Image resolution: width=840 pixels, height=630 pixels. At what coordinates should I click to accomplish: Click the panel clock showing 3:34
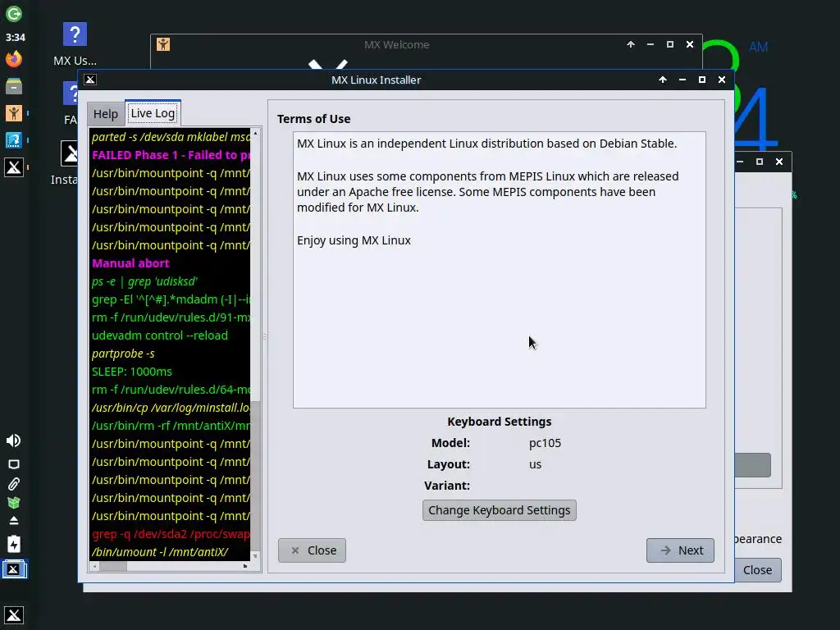point(15,38)
